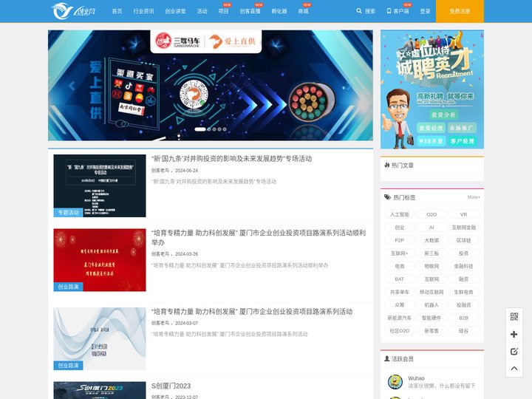Viewport: 532px width, 399px height.
Task: Select 新能源汽车 tag
Action: coord(399,318)
